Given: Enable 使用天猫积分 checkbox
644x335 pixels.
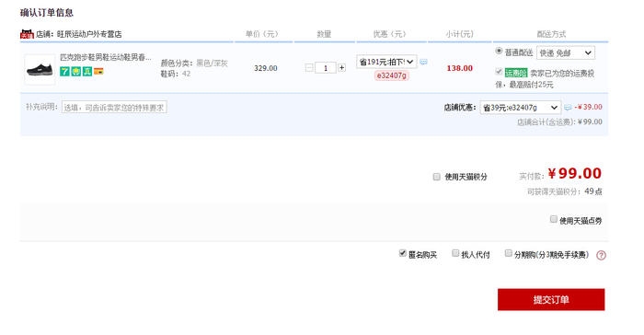Looking at the screenshot, I should (437, 177).
